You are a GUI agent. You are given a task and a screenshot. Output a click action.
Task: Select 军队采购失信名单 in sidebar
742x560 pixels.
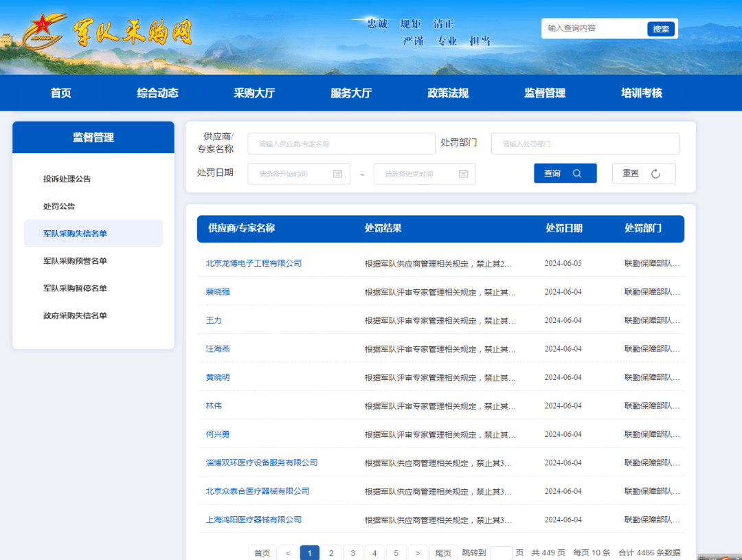tap(93, 233)
